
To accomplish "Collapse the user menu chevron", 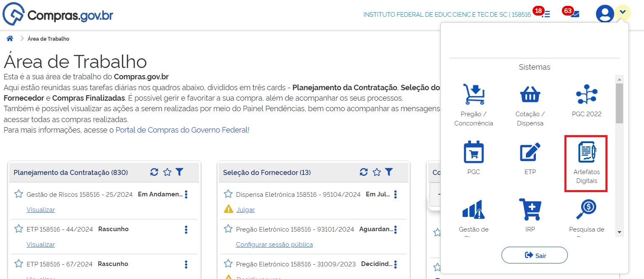I will pos(623,12).
